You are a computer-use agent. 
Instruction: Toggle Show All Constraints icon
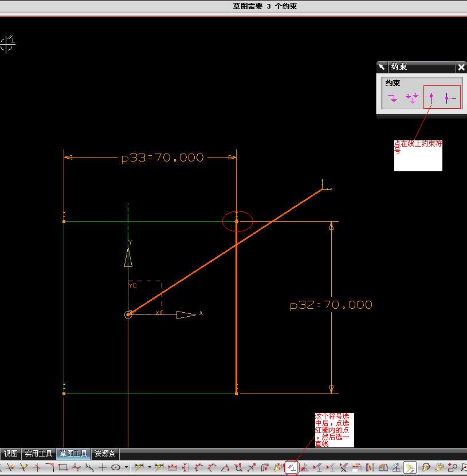click(x=317, y=467)
